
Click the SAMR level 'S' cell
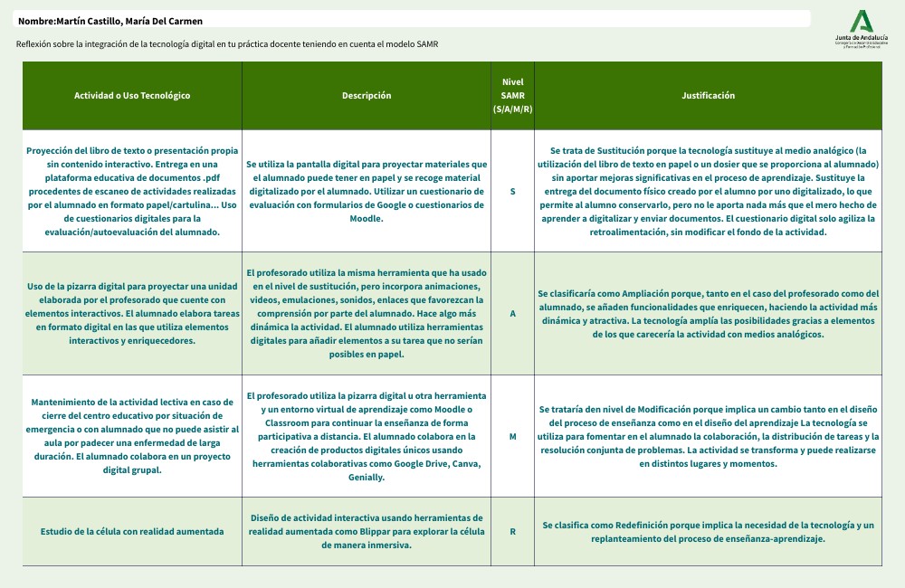click(512, 192)
